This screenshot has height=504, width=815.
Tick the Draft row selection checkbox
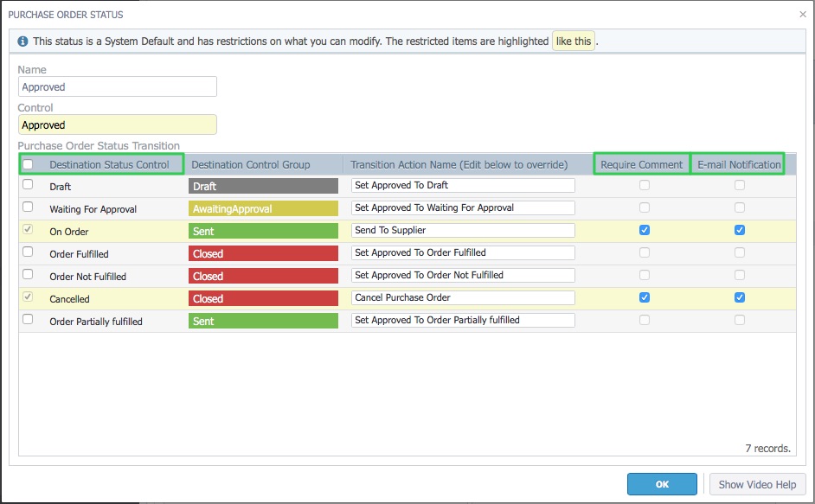pos(28,184)
